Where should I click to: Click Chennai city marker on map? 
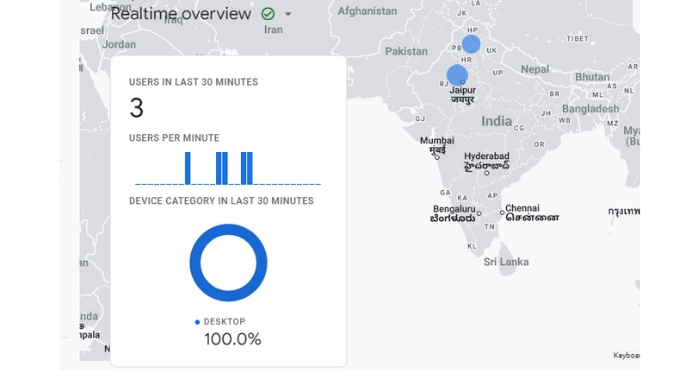coord(502,213)
